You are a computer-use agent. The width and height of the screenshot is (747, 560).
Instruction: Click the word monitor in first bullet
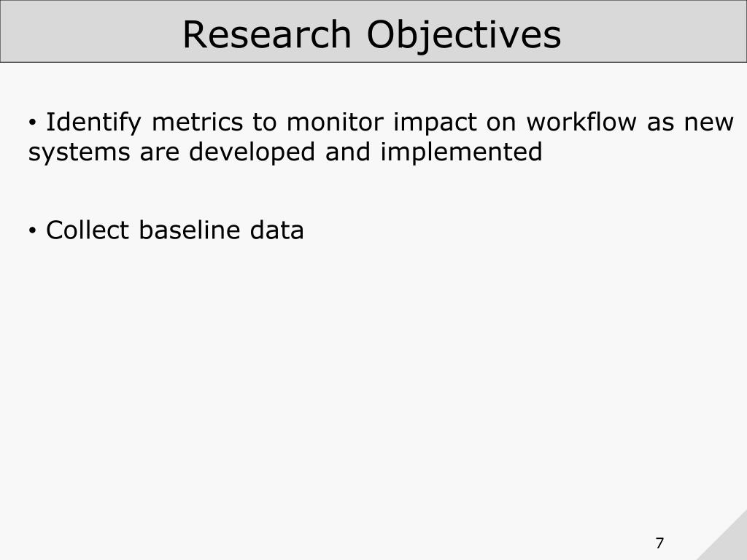335,122
